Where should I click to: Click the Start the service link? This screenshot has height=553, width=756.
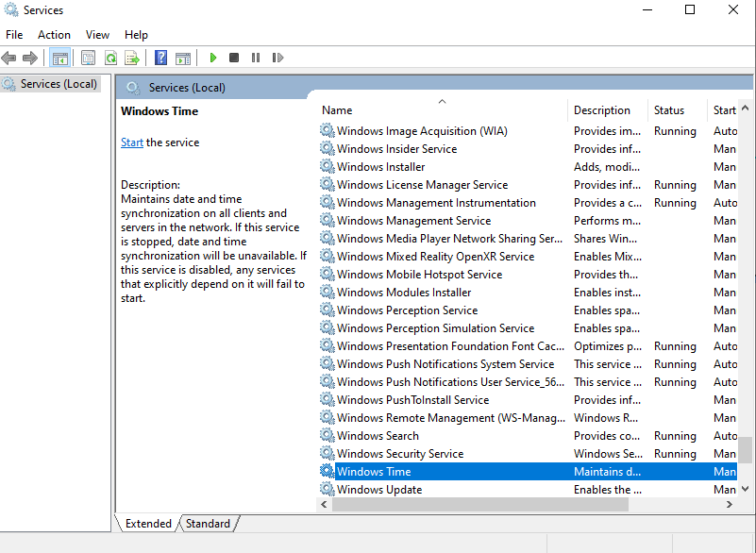132,142
